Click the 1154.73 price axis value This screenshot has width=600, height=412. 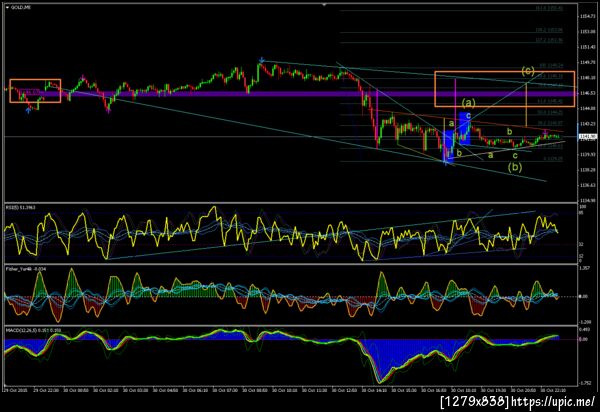coord(587,16)
